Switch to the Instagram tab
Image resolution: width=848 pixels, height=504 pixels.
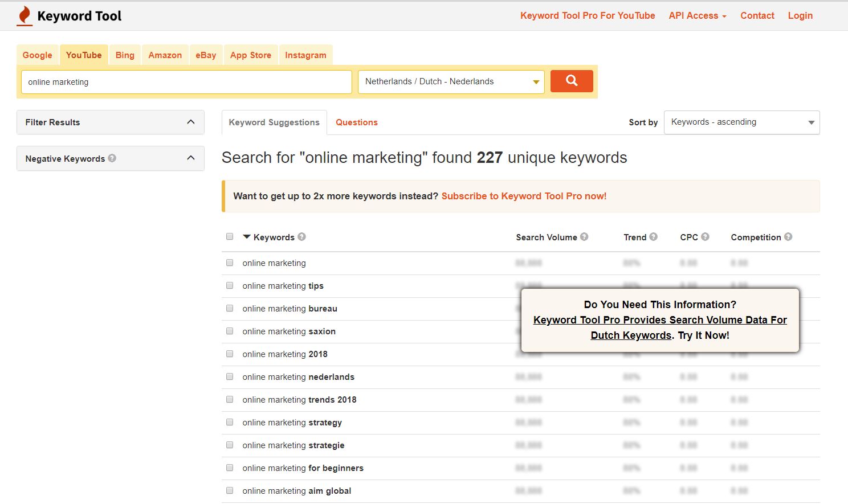coord(305,55)
